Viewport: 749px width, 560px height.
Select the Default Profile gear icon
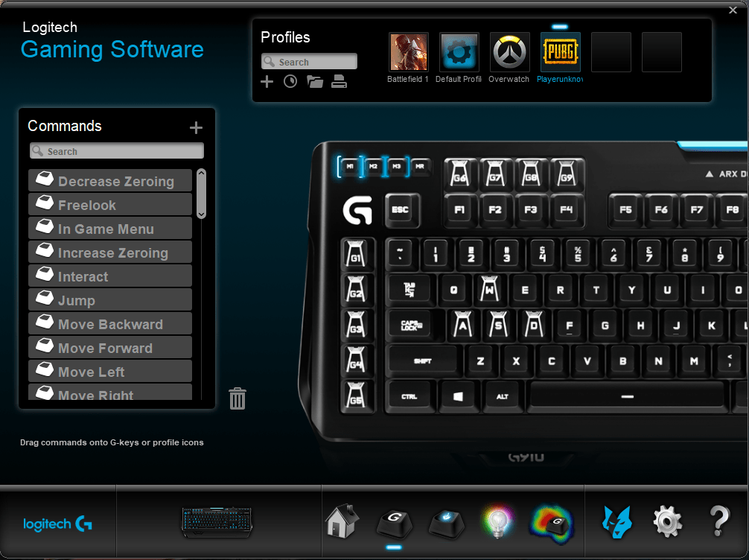[459, 52]
